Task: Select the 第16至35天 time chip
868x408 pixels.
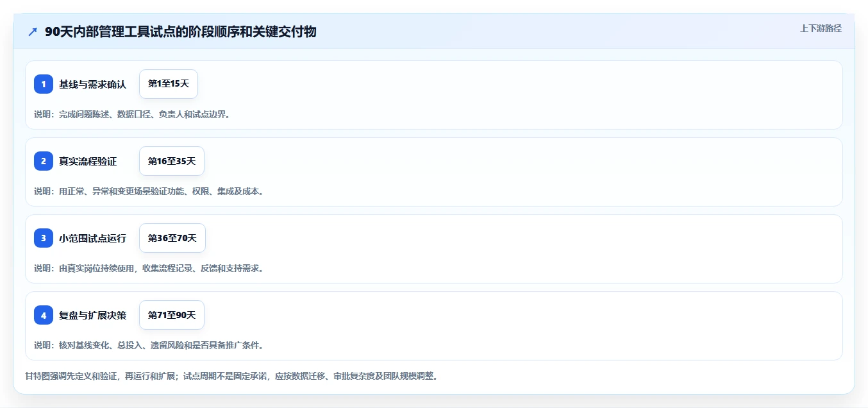Action: click(172, 161)
